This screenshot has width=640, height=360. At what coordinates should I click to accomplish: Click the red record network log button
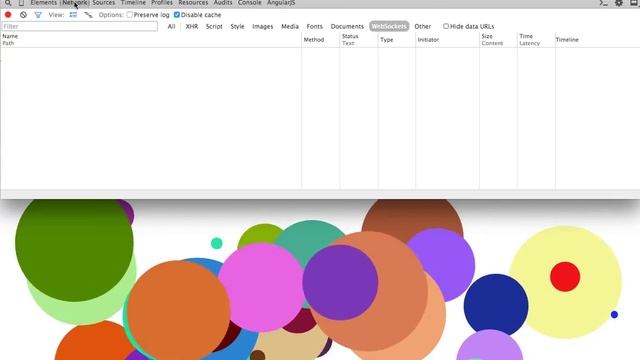coord(8,15)
